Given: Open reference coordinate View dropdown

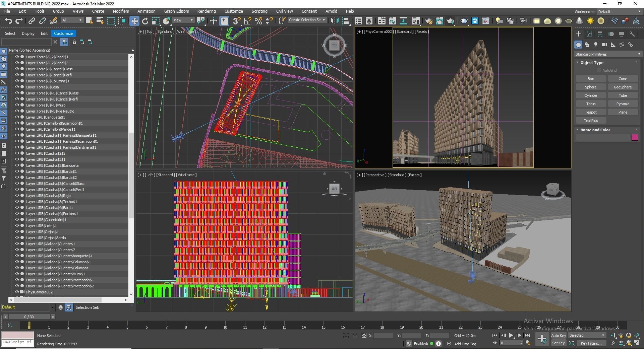Looking at the screenshot, I should [x=183, y=20].
